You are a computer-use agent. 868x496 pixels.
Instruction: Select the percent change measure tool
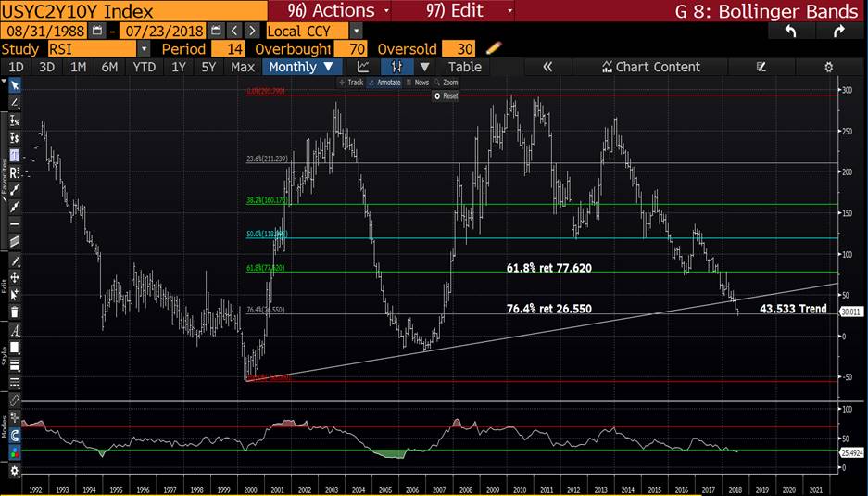point(15,121)
